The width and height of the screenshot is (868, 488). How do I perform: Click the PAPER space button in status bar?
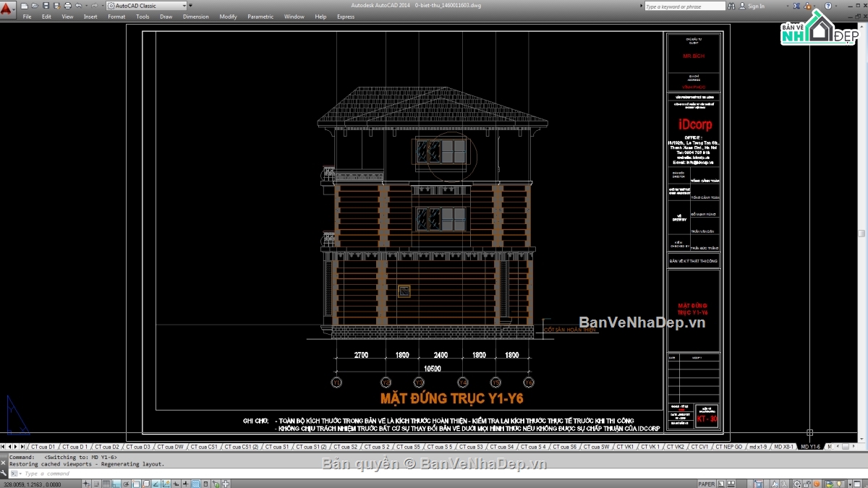click(x=707, y=484)
